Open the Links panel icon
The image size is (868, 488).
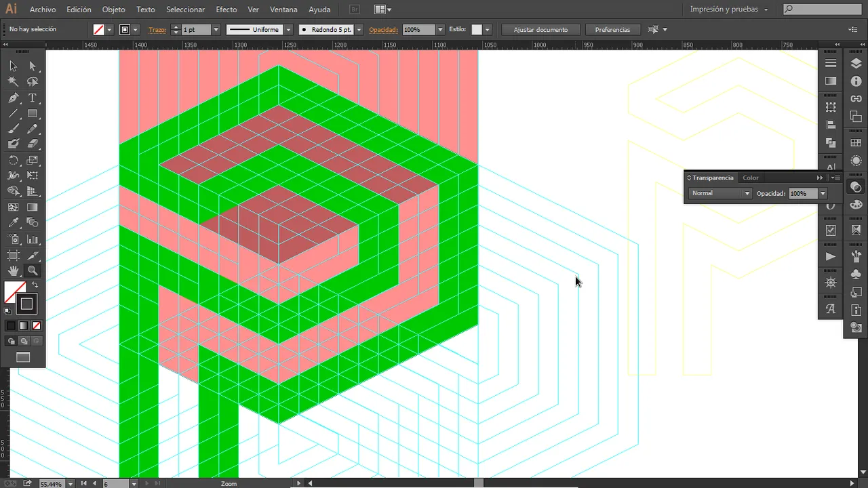(856, 99)
